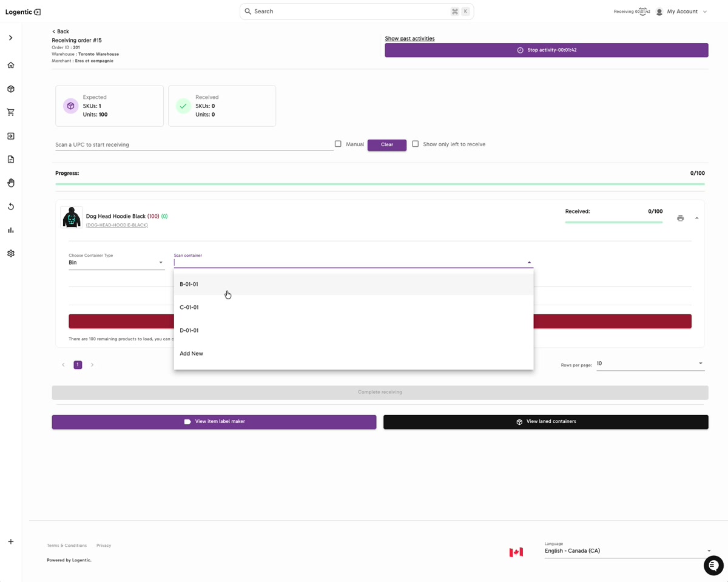Open the My Account dropdown
Viewport: 728px width, 582px height.
tap(687, 12)
